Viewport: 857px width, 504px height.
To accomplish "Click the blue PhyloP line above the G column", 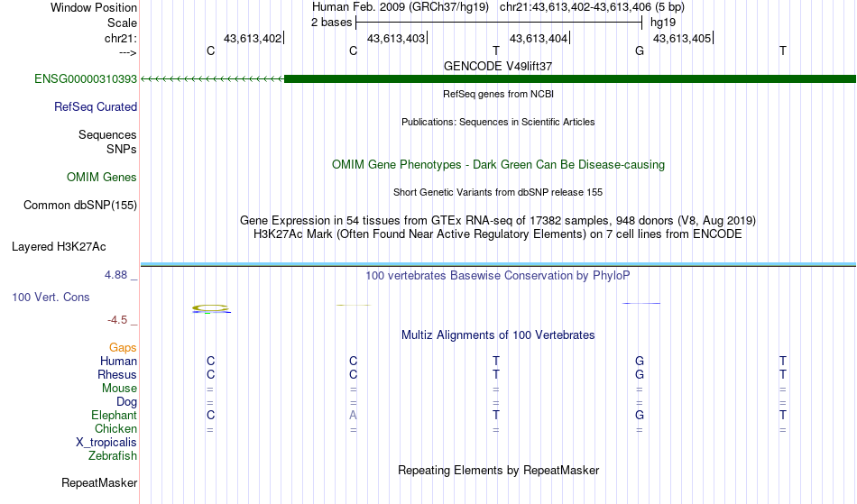I will [641, 303].
